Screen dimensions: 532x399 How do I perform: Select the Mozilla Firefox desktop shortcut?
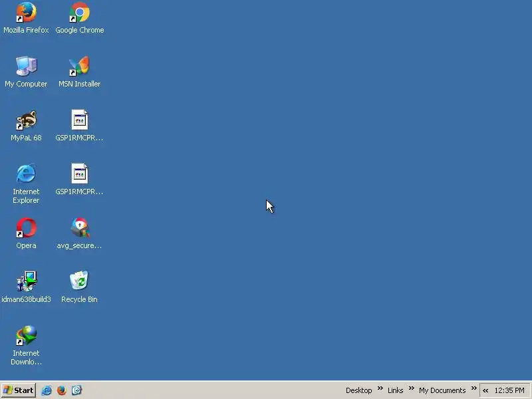(26, 18)
